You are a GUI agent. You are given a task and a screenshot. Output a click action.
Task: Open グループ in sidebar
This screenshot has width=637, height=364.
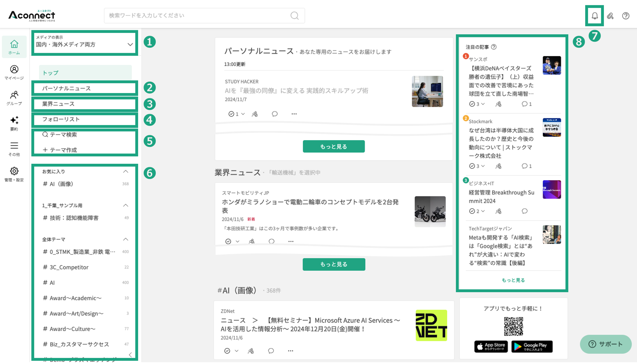pos(14,98)
